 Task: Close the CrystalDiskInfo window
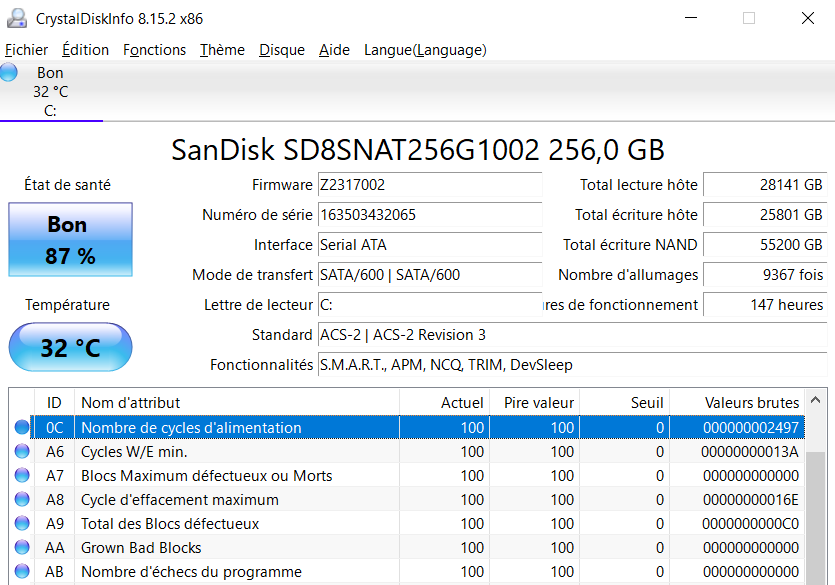tap(808, 18)
